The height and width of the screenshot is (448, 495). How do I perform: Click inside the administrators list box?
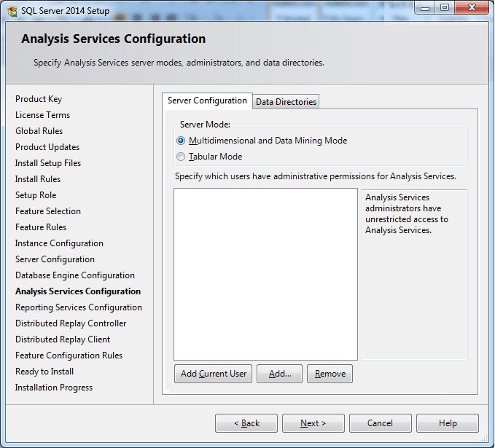pos(265,274)
